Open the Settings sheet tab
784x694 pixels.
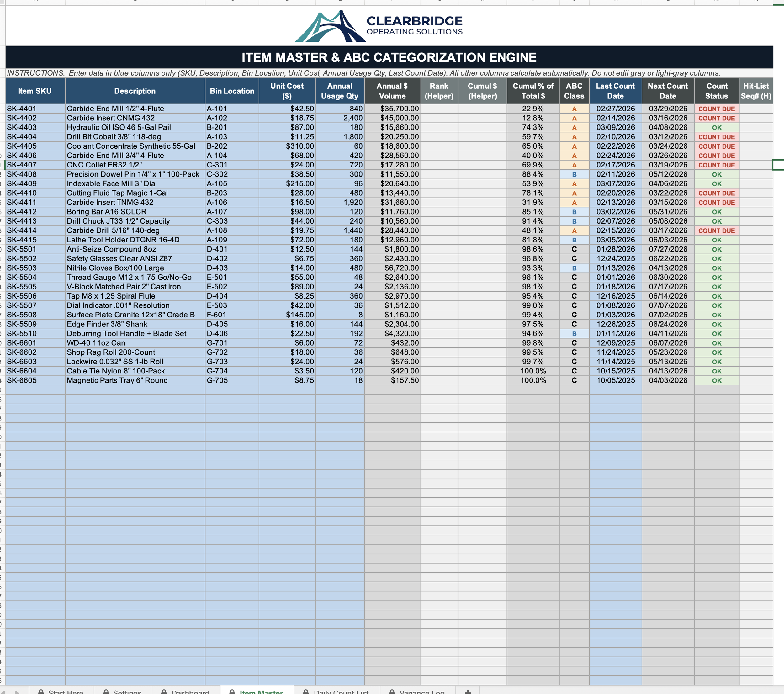[127, 692]
